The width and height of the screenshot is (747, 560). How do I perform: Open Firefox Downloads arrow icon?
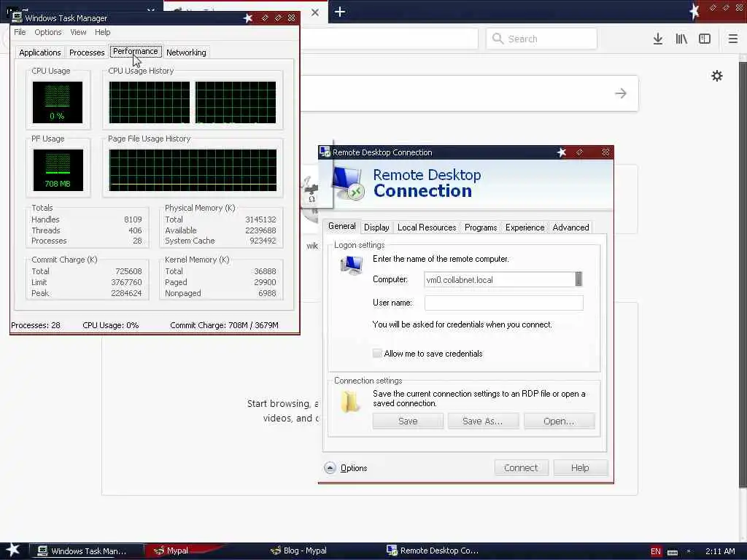click(x=657, y=39)
